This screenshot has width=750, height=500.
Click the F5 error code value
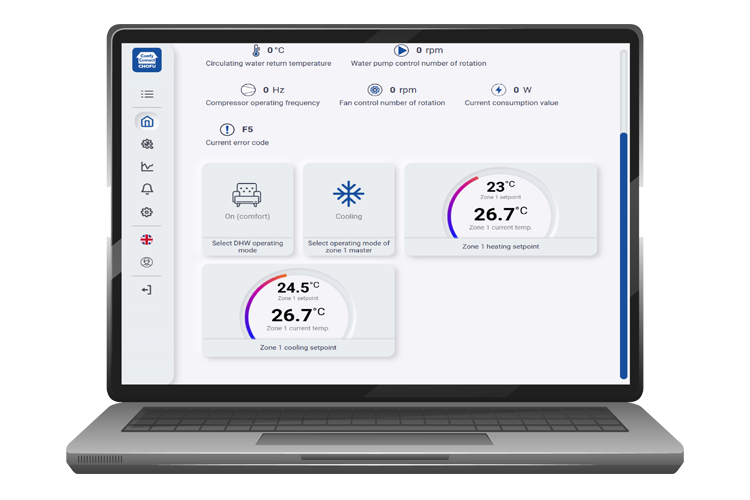[x=247, y=130]
